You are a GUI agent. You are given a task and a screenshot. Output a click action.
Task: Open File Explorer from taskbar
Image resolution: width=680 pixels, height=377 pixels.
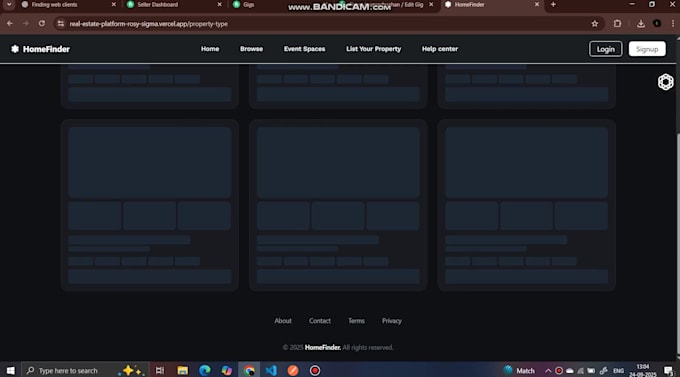183,370
